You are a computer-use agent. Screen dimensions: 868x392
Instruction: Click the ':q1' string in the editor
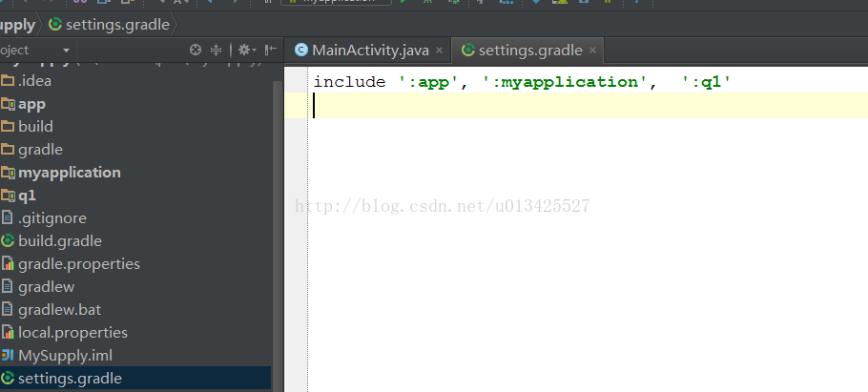(707, 82)
